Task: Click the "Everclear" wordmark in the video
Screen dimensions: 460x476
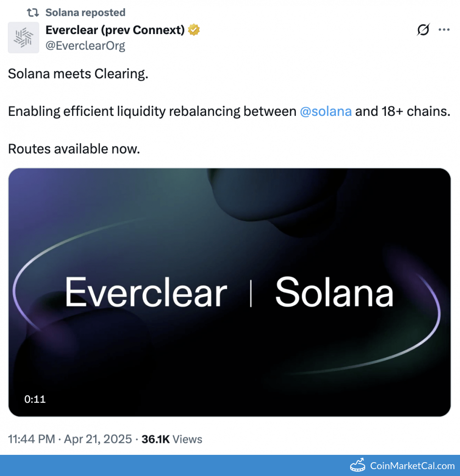Action: [x=146, y=293]
